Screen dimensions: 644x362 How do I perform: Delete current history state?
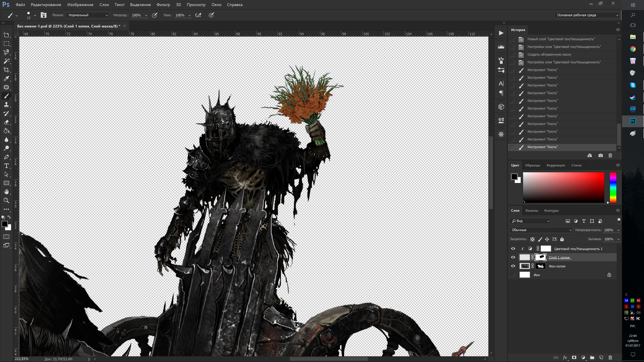610,155
